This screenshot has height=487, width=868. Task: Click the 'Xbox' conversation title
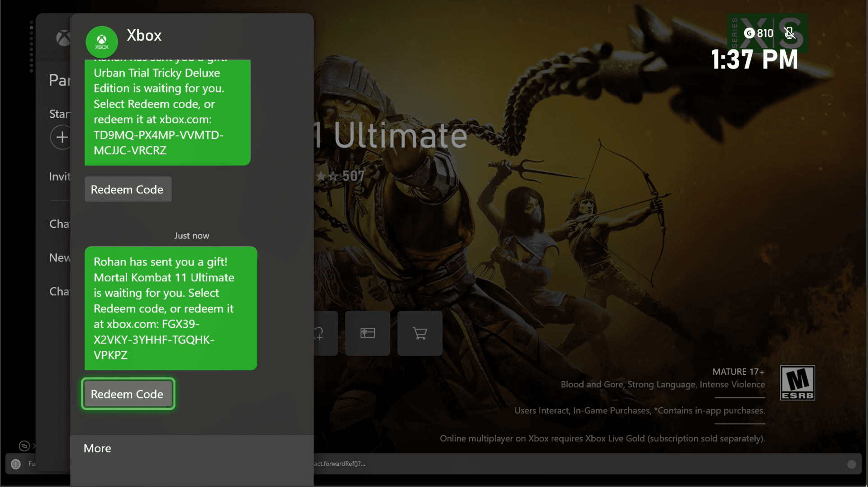pos(144,35)
